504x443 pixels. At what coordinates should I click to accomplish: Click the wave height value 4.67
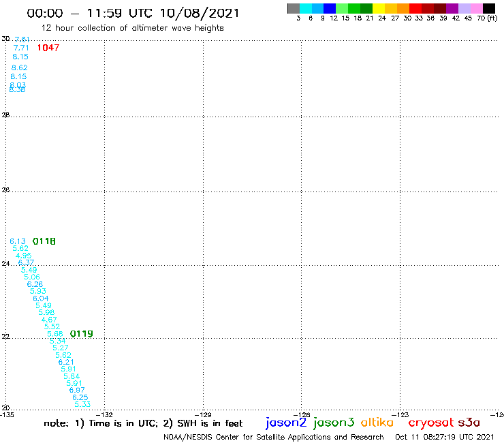49,320
